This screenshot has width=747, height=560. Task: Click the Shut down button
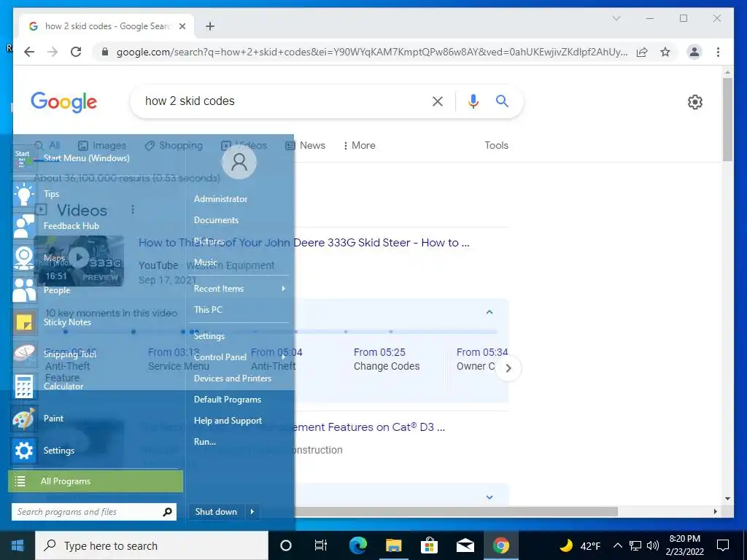216,512
